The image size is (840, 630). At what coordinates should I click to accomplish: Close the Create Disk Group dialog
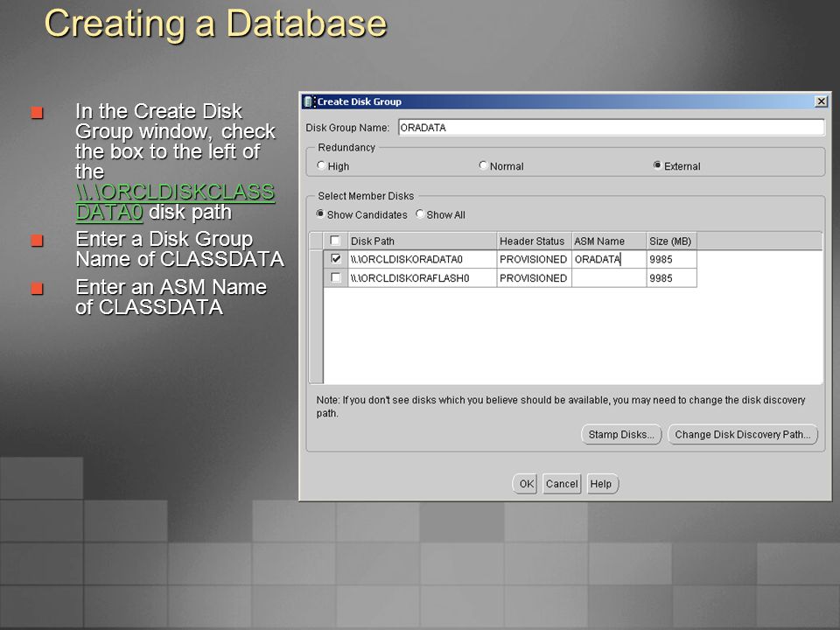pyautogui.click(x=821, y=101)
